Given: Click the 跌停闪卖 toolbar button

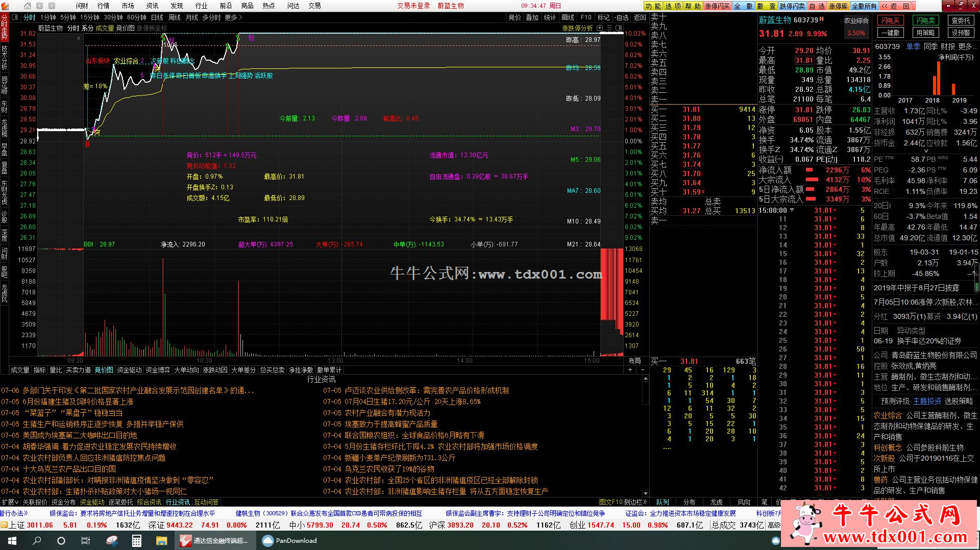Looking at the screenshot, I should click(x=792, y=6).
